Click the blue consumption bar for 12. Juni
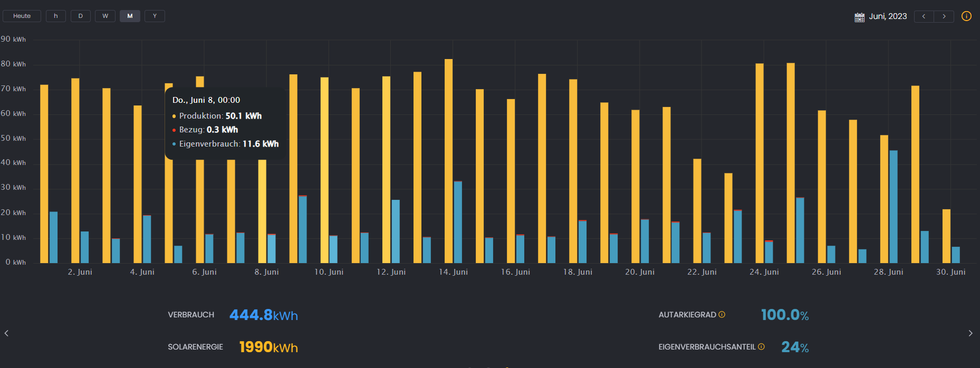The width and height of the screenshot is (980, 368). (396, 231)
